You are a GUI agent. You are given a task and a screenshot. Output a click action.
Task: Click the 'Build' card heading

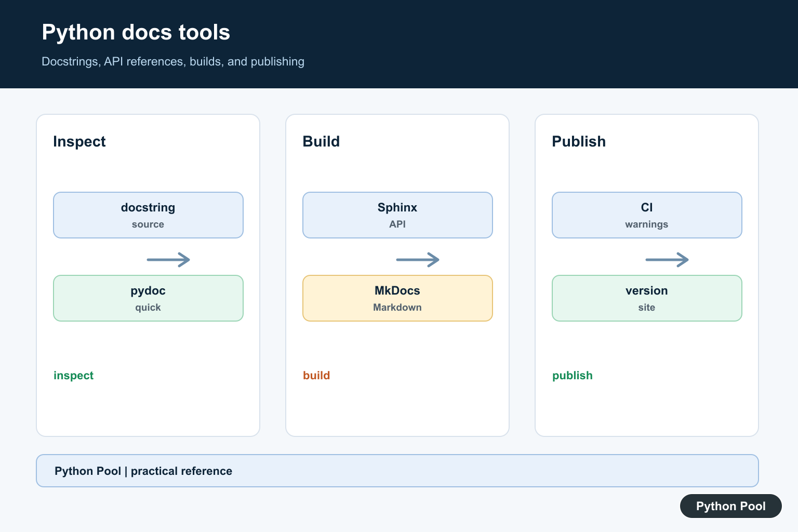click(321, 141)
